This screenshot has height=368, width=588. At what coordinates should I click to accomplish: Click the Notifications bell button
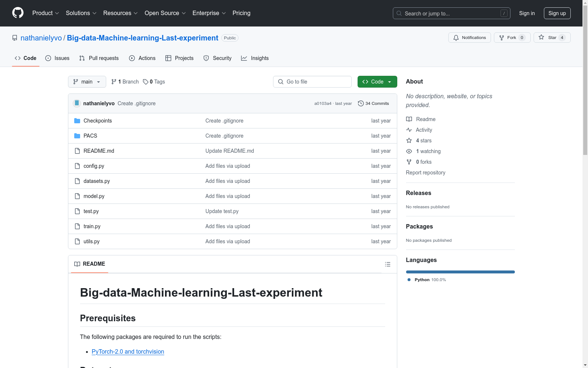coord(469,38)
